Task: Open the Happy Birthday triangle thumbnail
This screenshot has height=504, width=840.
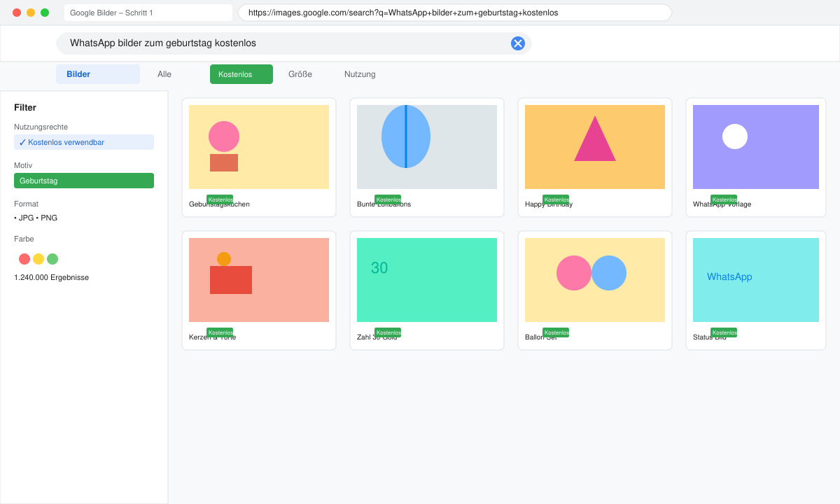Action: click(x=595, y=147)
